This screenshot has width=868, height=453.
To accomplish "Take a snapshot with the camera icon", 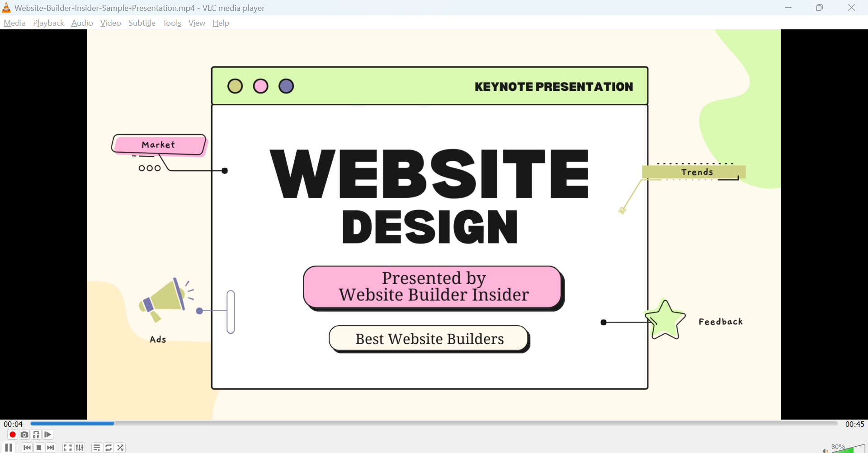I will point(24,434).
